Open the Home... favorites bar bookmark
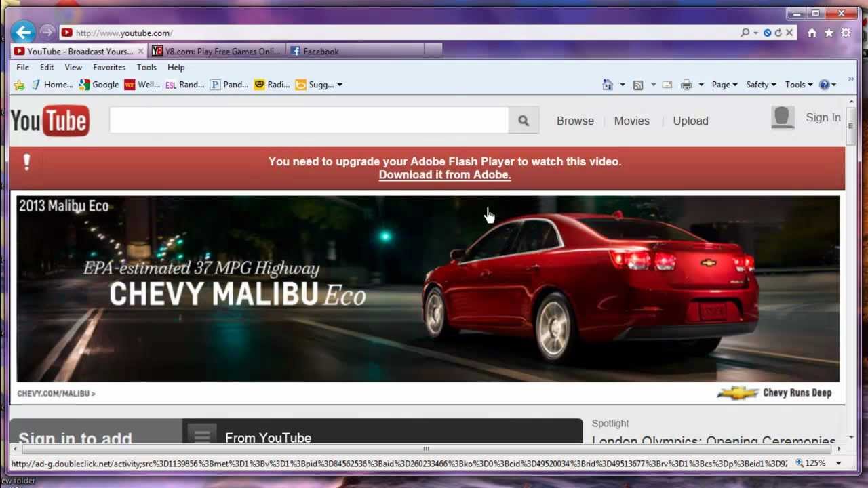Image resolution: width=868 pixels, height=488 pixels. pos(52,85)
